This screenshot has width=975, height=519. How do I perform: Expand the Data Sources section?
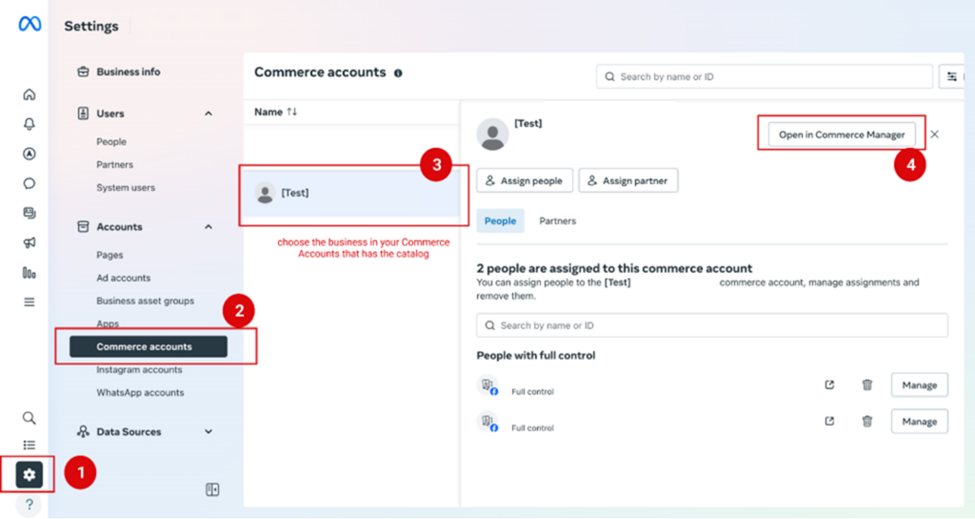tap(208, 432)
